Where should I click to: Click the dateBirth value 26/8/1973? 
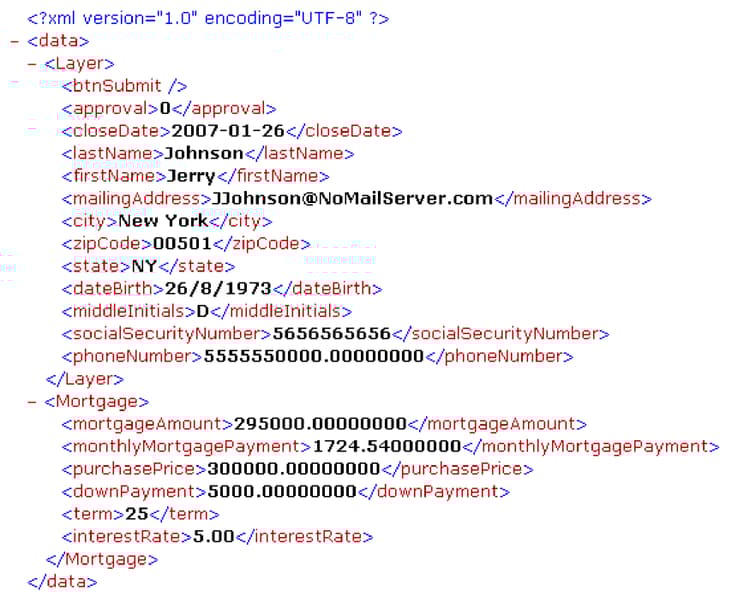tap(218, 289)
